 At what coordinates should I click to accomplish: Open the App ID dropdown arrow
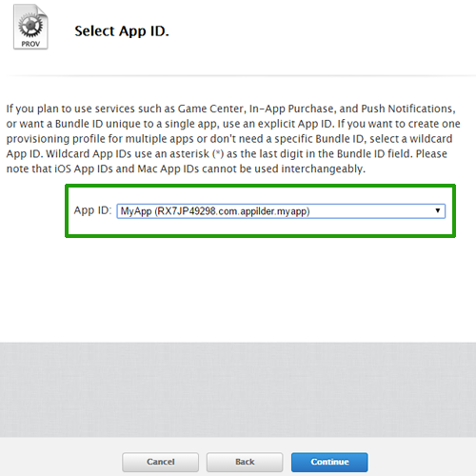438,210
